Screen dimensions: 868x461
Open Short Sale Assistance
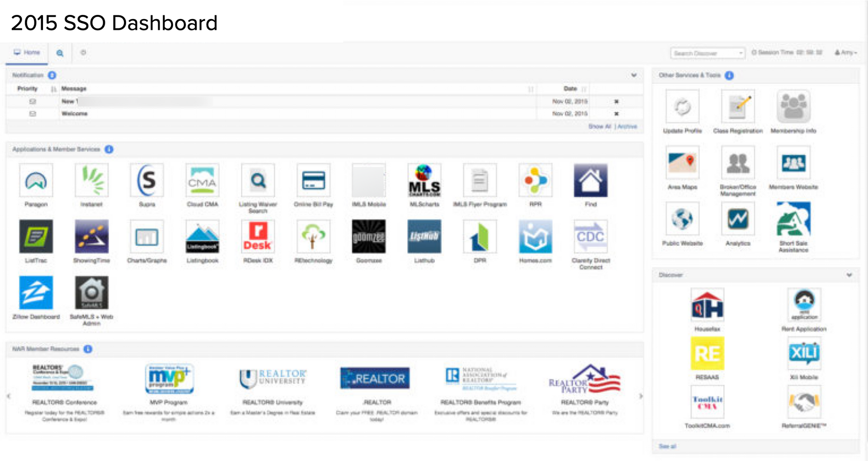[x=793, y=219]
